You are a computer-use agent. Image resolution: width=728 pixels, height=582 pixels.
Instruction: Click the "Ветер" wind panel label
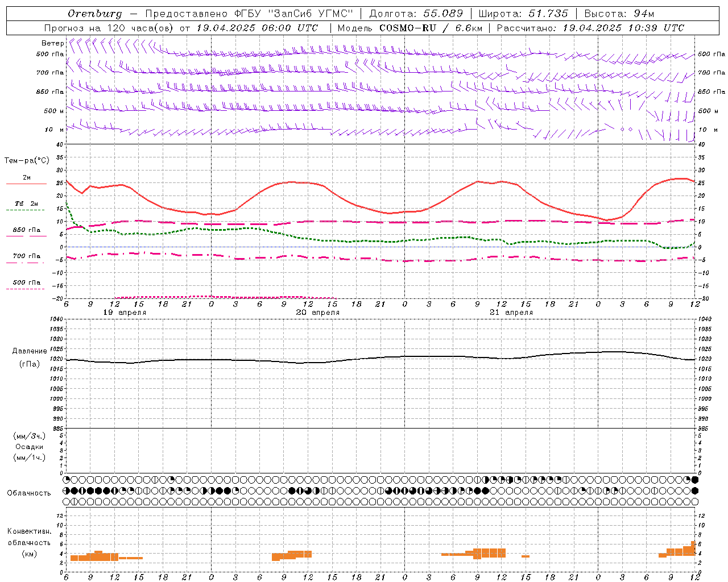52,43
